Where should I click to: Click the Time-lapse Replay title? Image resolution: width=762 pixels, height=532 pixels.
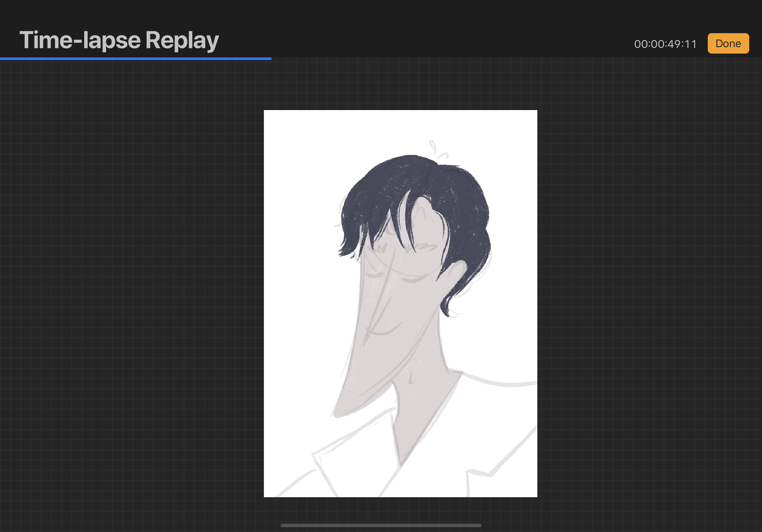[119, 41]
